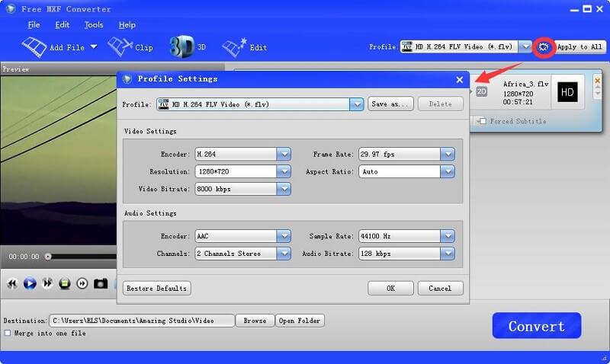Viewport: 610px width, 364px height.
Task: Click the Restore Defaults button
Action: 157,289
